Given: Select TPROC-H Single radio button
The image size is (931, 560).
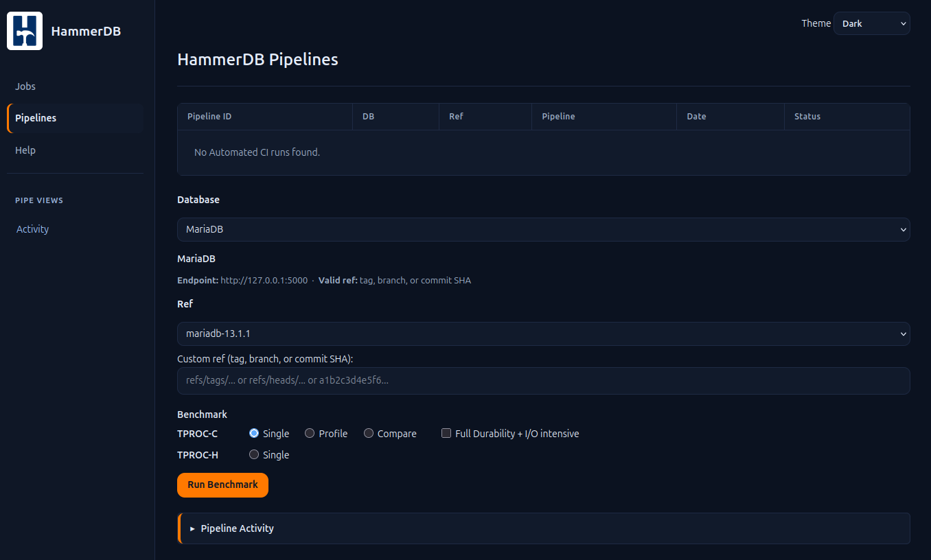Looking at the screenshot, I should (254, 454).
